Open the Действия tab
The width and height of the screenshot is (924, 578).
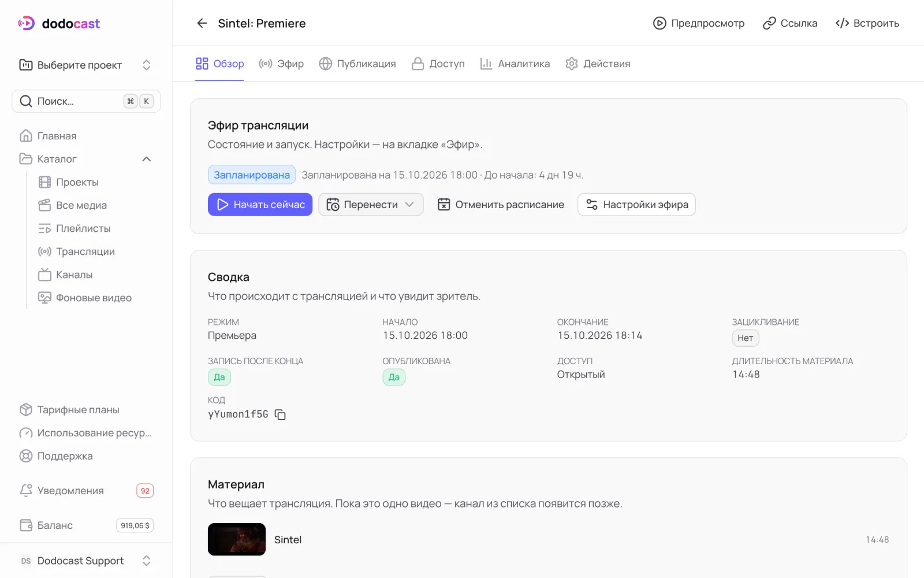tap(598, 64)
